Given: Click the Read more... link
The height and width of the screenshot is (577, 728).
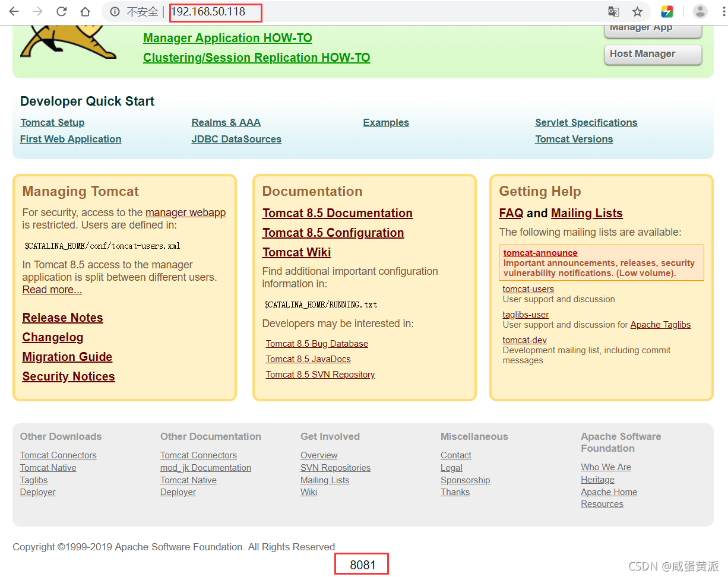Looking at the screenshot, I should coord(52,290).
